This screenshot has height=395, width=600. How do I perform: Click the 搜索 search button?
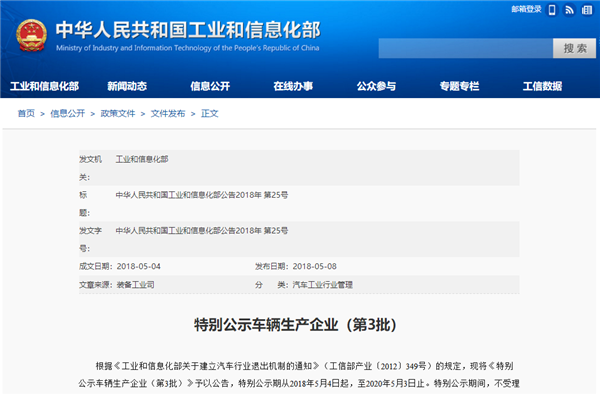[x=574, y=48]
